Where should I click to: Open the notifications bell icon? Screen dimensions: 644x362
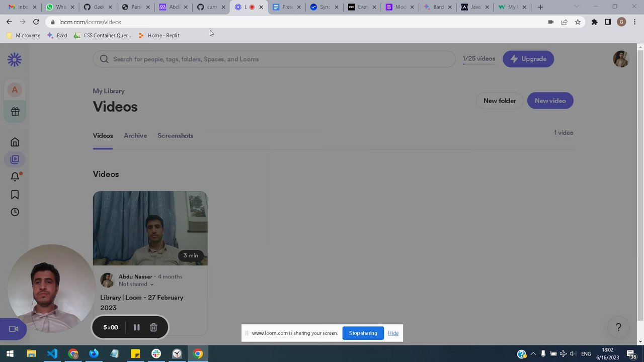(15, 176)
